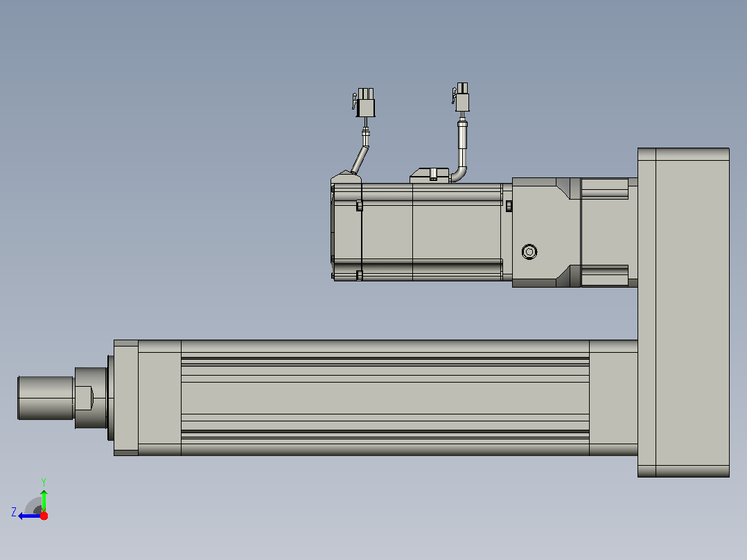Click the actuator rod end tip
This screenshot has height=560, width=747.
point(46,398)
